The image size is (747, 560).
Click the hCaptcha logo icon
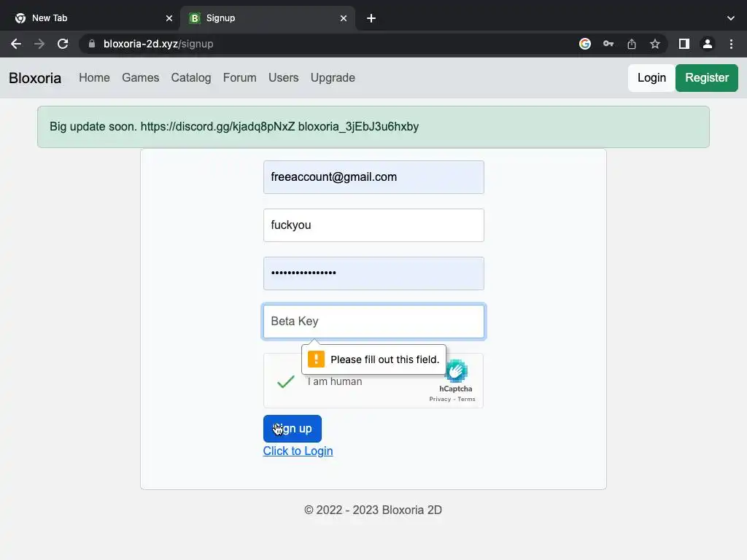[x=457, y=371]
